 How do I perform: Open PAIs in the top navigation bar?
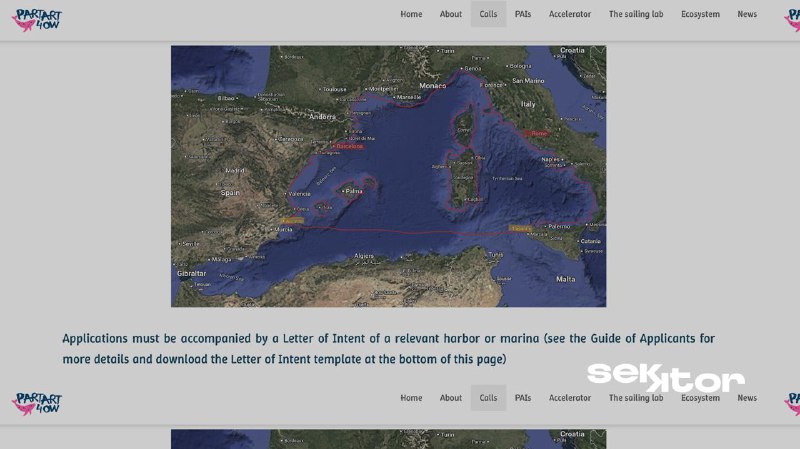coord(522,14)
